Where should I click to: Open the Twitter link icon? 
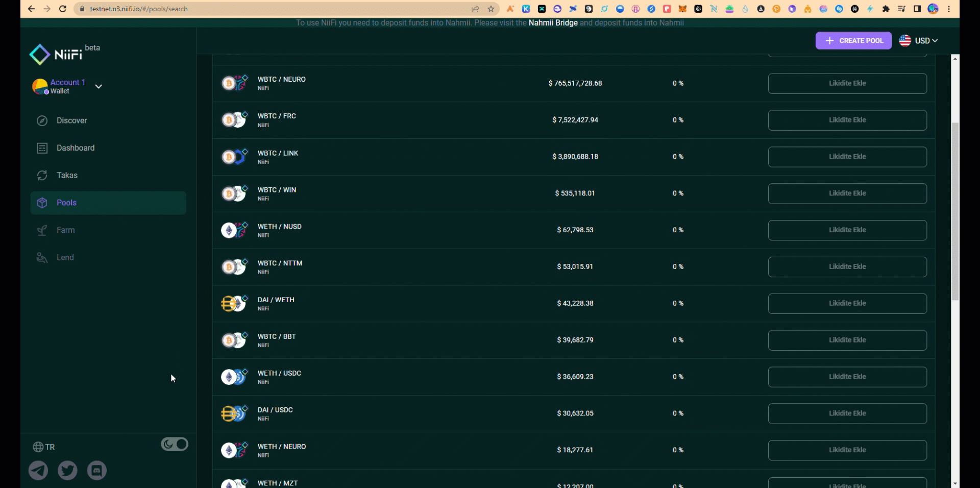pos(67,470)
